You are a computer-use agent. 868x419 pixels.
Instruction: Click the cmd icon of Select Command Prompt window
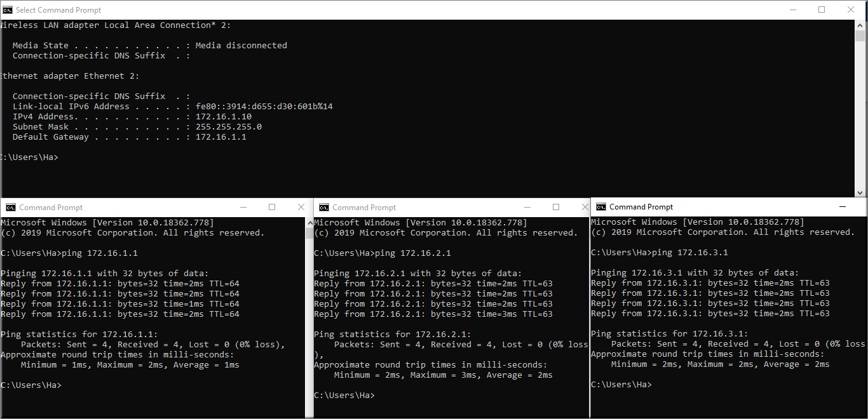coord(8,10)
